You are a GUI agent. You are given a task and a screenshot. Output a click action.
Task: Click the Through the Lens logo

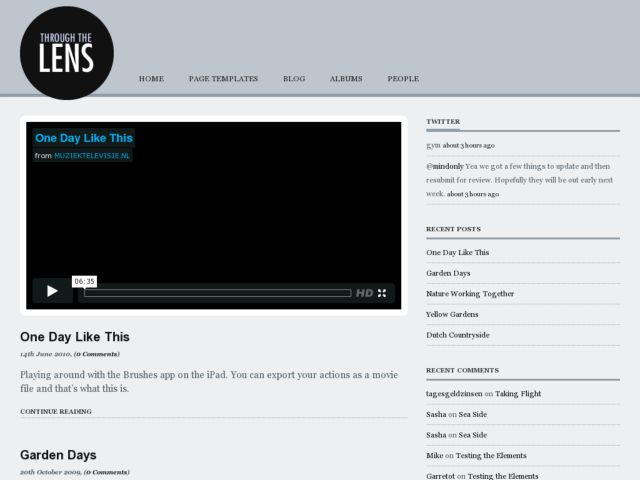[x=67, y=53]
